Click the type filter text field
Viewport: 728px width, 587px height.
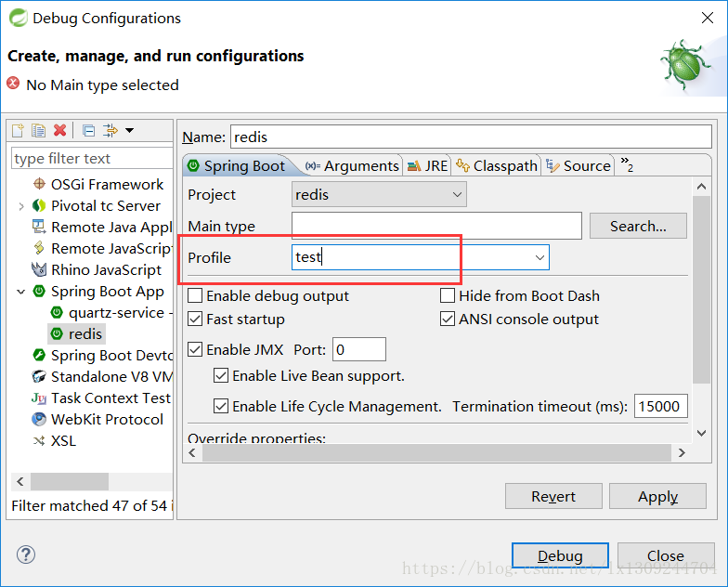tap(91, 158)
